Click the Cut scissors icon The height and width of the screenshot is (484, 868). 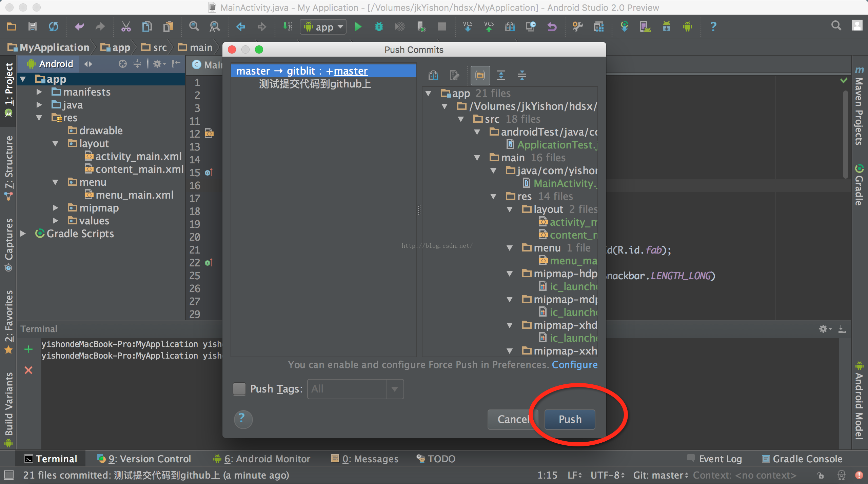point(126,26)
